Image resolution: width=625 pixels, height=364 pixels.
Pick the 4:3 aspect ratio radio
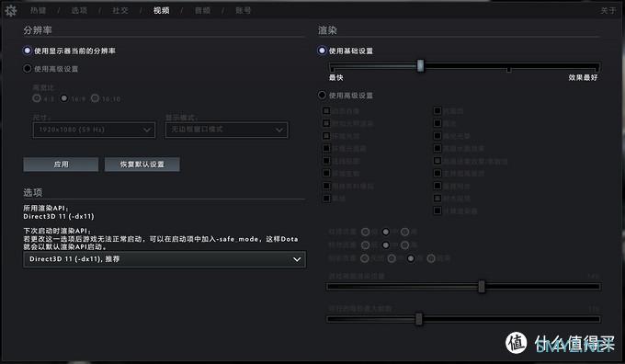click(37, 98)
